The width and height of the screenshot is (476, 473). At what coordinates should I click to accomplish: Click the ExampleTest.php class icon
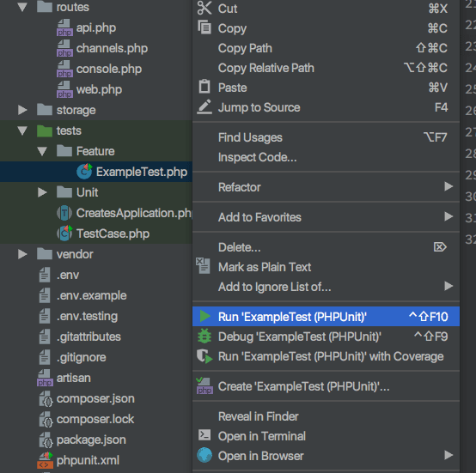(84, 172)
